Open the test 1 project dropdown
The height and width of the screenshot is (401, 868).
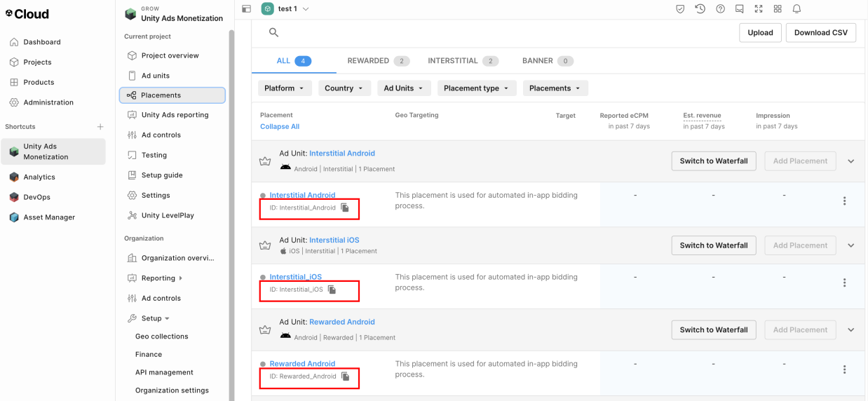click(306, 9)
